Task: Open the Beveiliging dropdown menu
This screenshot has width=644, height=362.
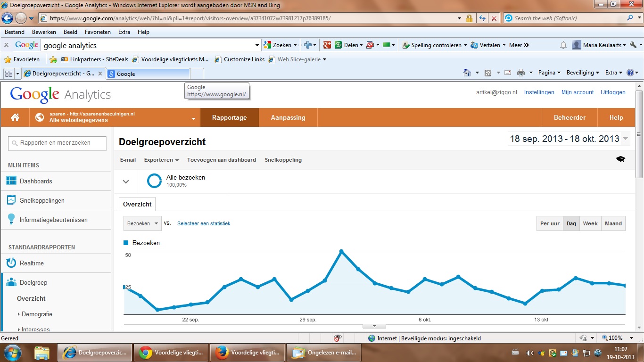Action: 583,73
